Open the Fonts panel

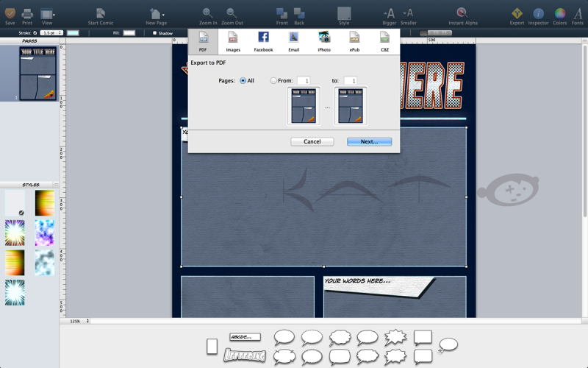[578, 13]
